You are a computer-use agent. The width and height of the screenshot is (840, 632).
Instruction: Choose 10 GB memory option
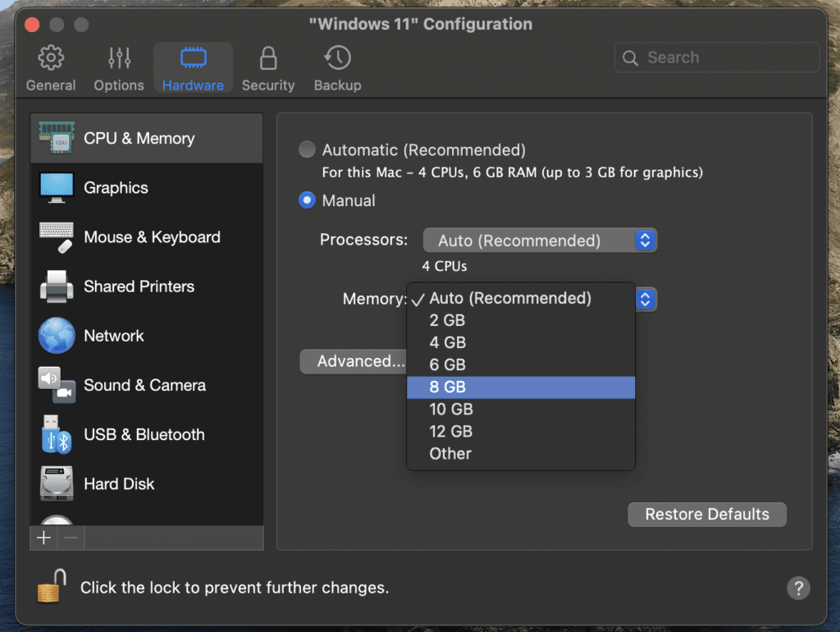[521, 410]
